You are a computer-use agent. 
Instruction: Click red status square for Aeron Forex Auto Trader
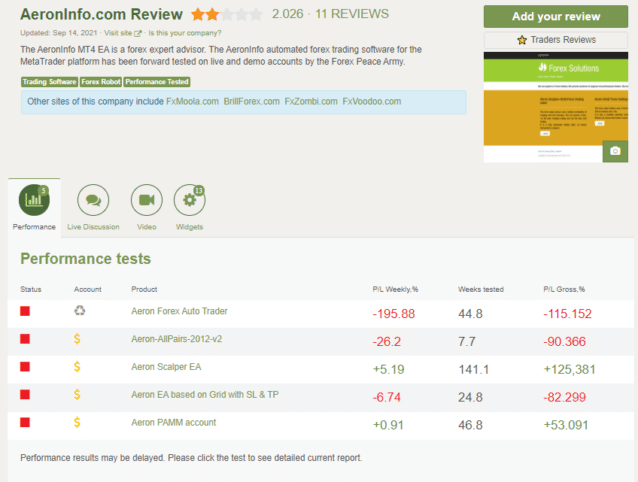[25, 311]
